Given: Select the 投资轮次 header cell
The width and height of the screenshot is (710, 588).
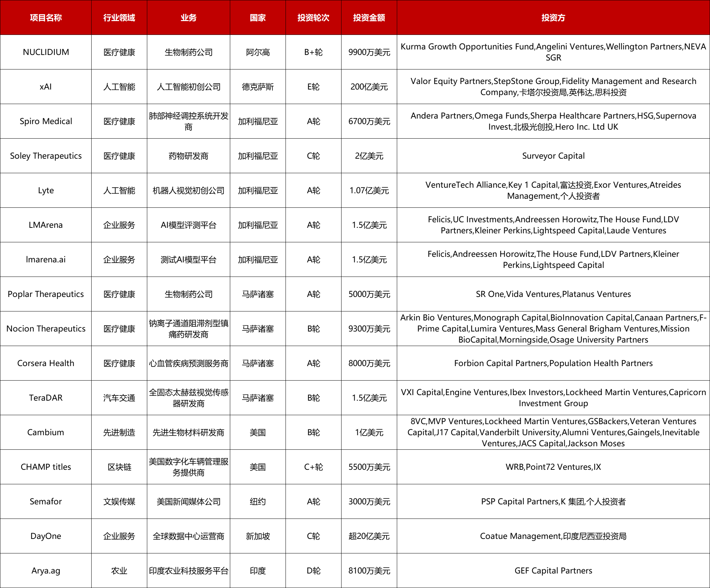Looking at the screenshot, I should pos(313,18).
